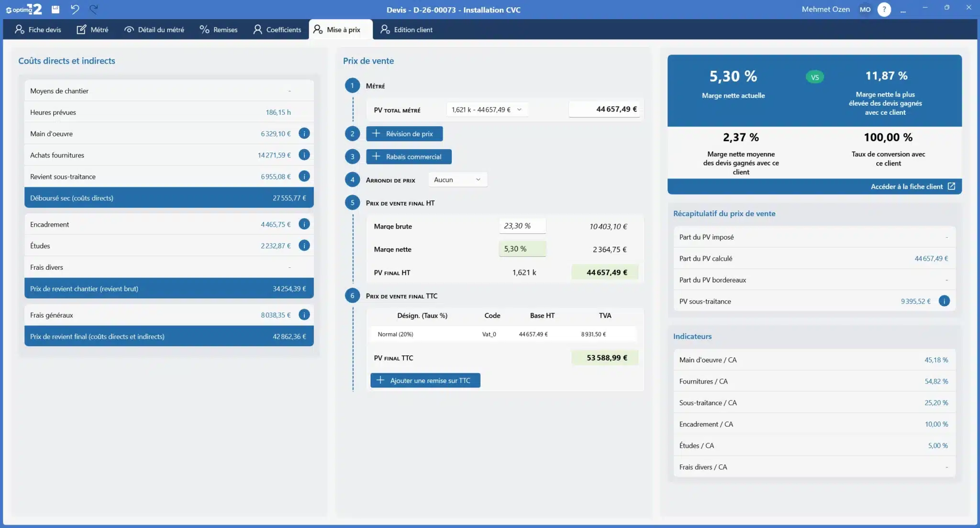Click info icon beside Achats fournitures
The height and width of the screenshot is (528, 980).
click(304, 155)
